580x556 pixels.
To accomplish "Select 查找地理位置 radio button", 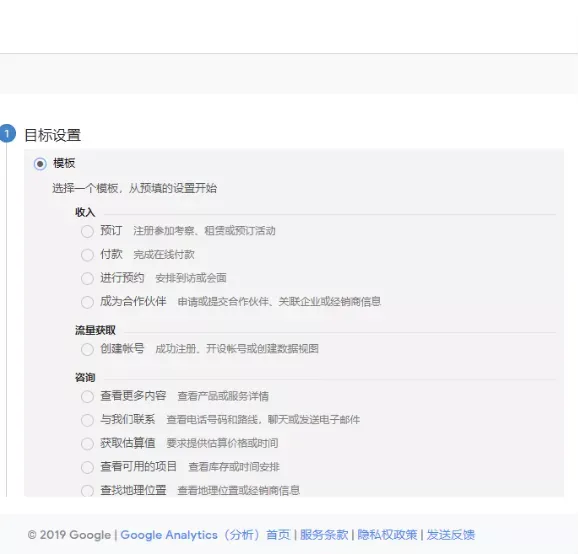I will [87, 491].
